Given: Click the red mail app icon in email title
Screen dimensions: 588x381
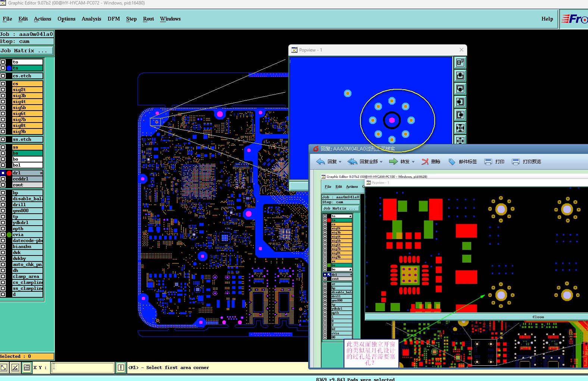Looking at the screenshot, I should tap(316, 149).
